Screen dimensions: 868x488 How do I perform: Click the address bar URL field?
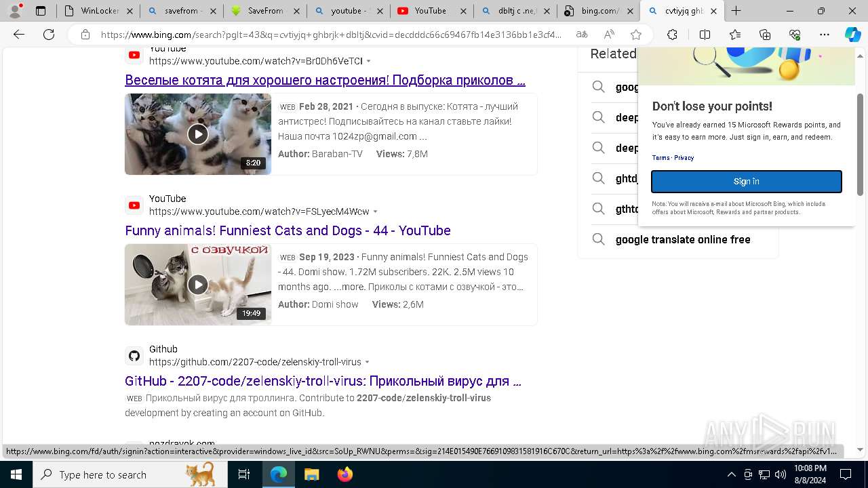pos(331,35)
